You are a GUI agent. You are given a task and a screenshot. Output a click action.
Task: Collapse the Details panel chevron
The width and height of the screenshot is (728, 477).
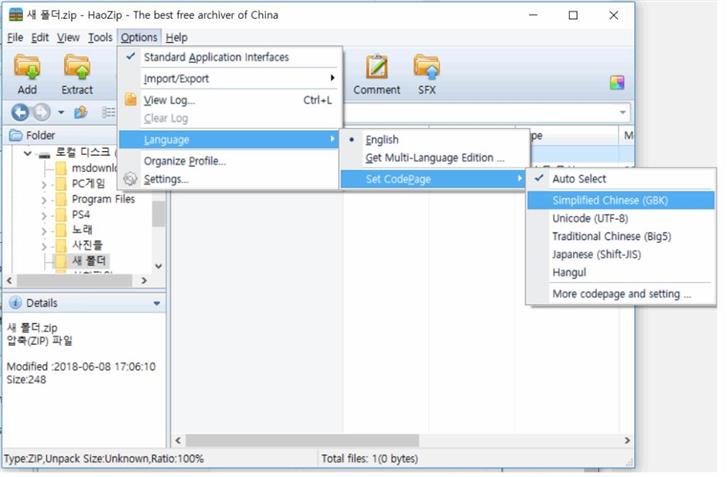click(x=156, y=303)
